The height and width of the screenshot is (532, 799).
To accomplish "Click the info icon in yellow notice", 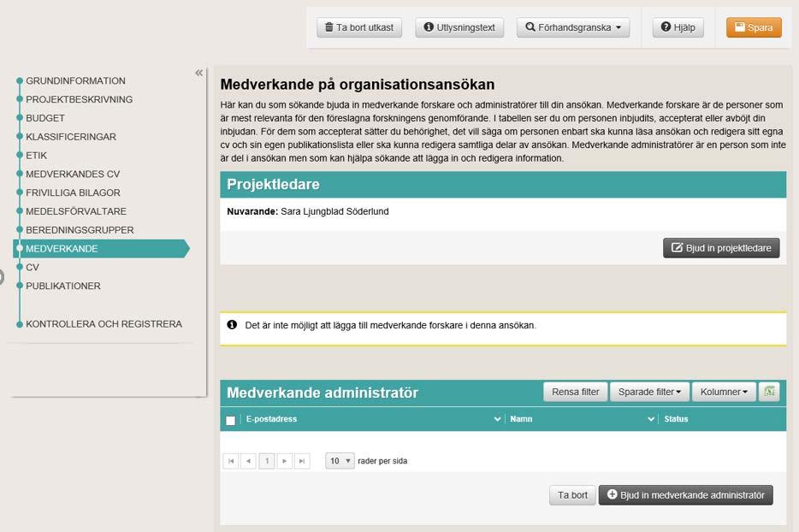I will pos(232,325).
